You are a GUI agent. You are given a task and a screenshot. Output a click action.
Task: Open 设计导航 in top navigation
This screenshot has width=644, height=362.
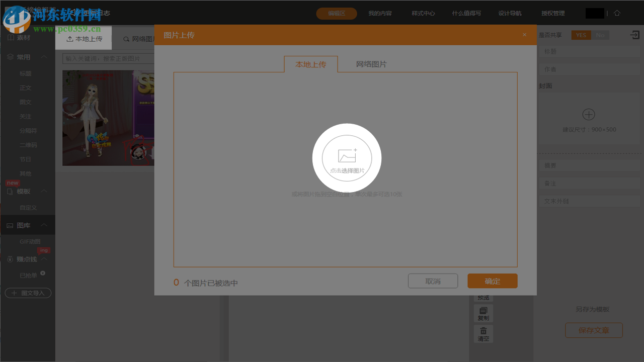[510, 14]
